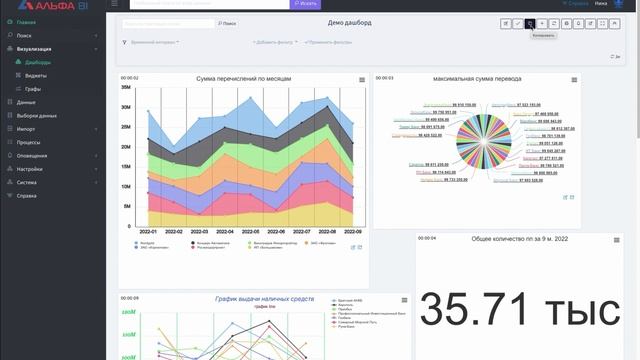Viewport: 640px width, 360px height.
Task: Click the settings gear toolbar icon
Action: click(x=566, y=24)
